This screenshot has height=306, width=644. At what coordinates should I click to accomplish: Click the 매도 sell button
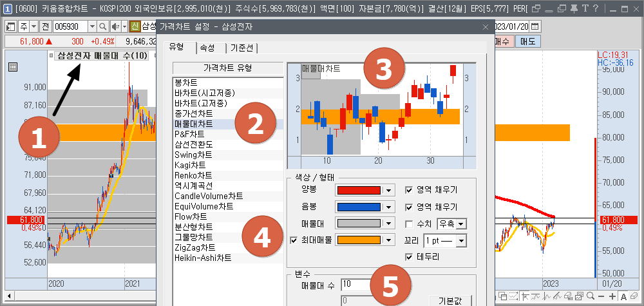[x=528, y=41]
